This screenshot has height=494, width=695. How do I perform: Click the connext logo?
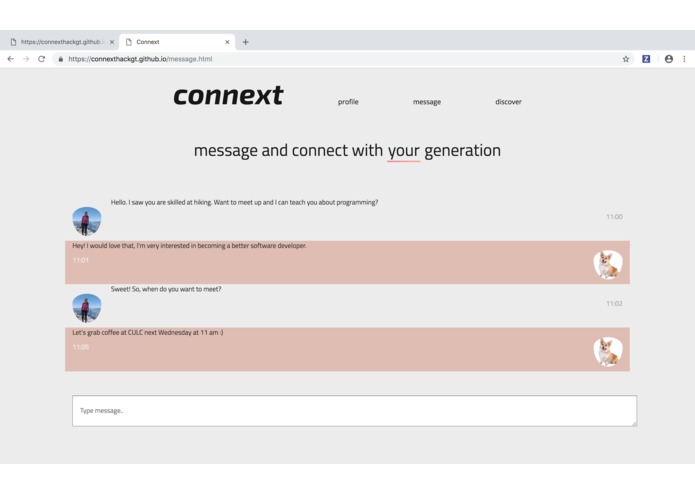click(x=228, y=95)
